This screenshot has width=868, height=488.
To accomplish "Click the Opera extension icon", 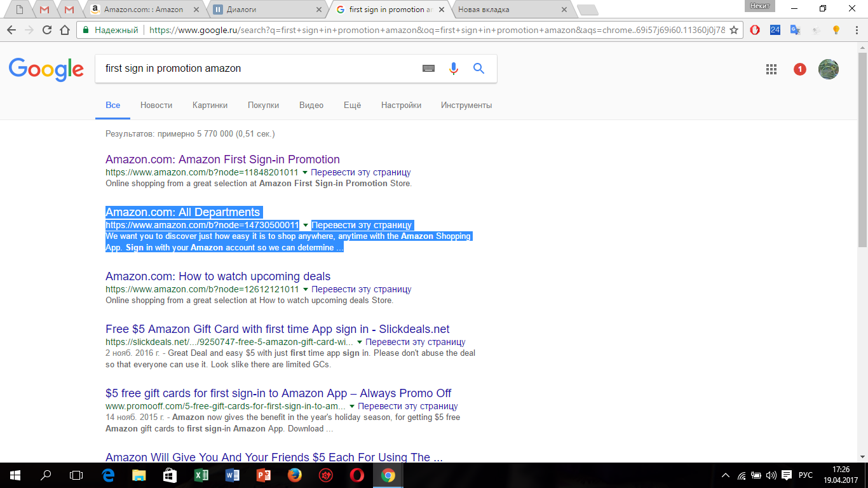I will pyautogui.click(x=755, y=30).
